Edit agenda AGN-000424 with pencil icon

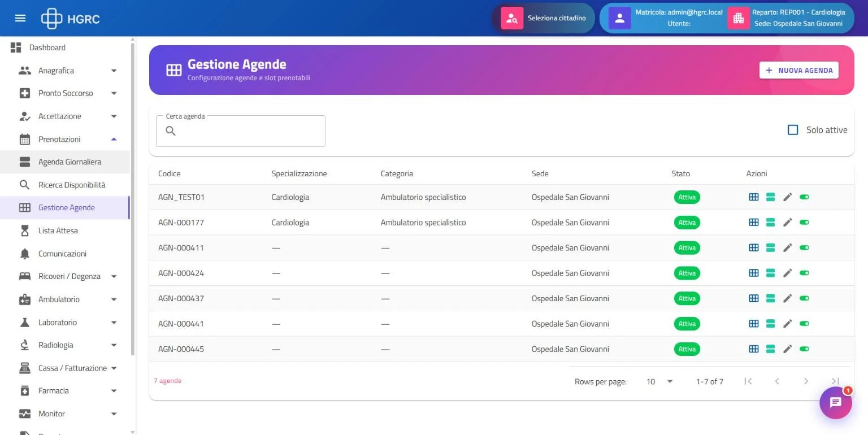[x=788, y=273]
